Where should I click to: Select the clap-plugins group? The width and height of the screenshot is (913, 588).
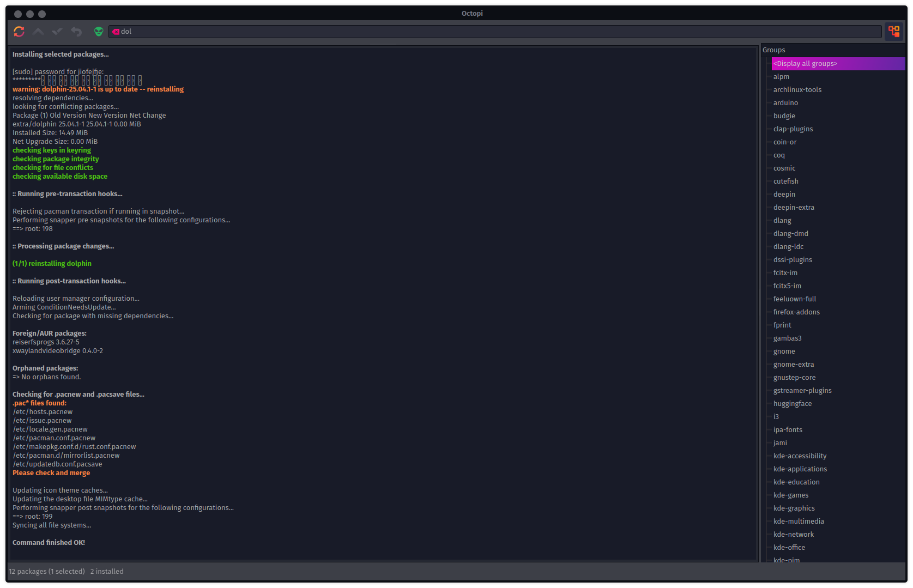tap(838, 129)
